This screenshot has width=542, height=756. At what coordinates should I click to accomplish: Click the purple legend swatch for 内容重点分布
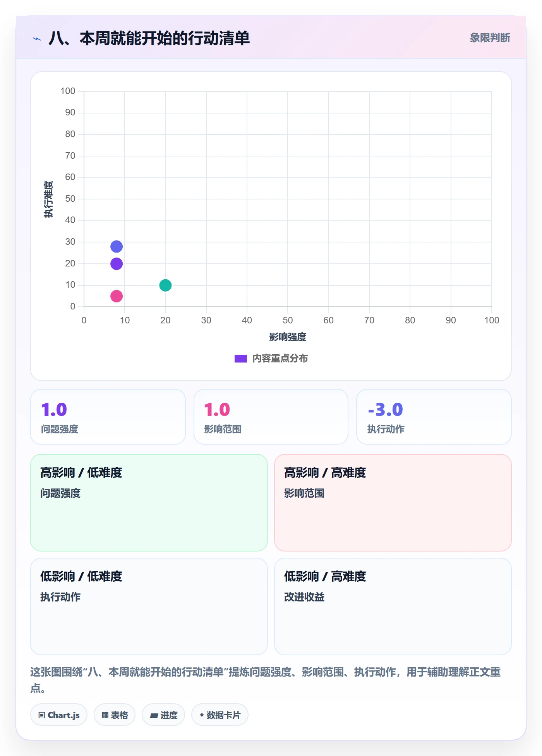coord(241,359)
